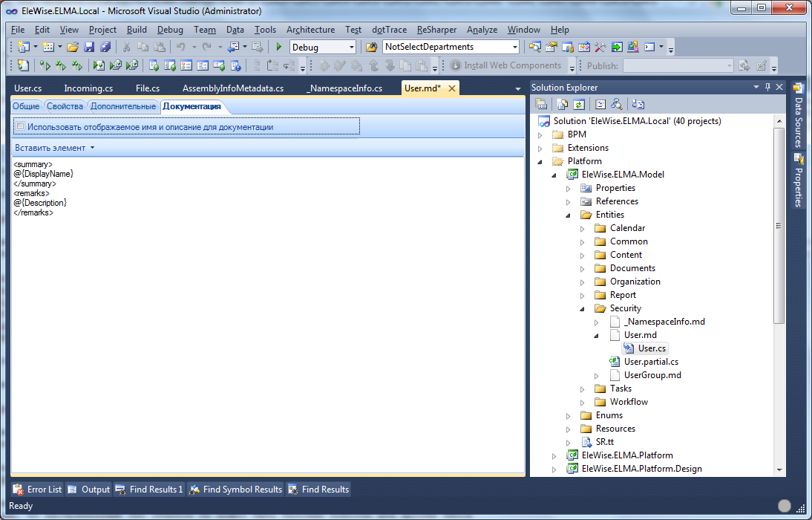The width and height of the screenshot is (812, 520).
Task: Open the Toolbox icon with crossed tools
Action: click(x=600, y=47)
